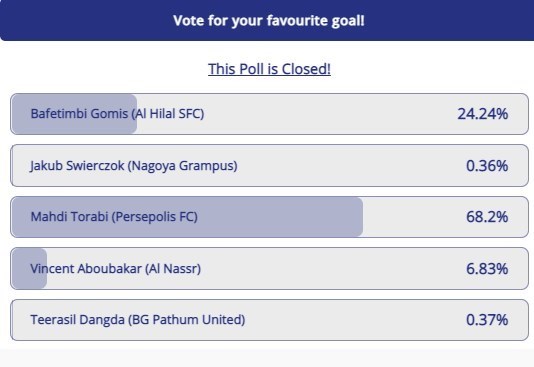534x367 pixels.
Task: Click the 0.37% result for Teerasil Dangda
Action: pyautogui.click(x=487, y=320)
